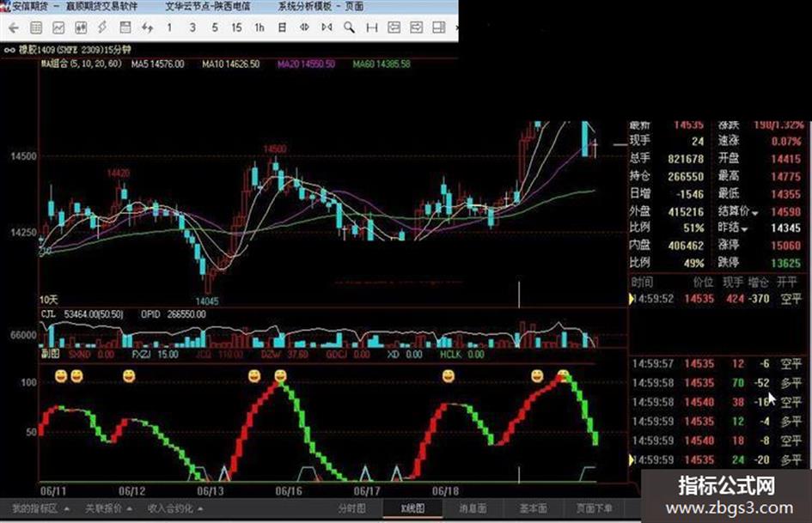
Task: Click the green MA60 value label
Action: click(382, 64)
